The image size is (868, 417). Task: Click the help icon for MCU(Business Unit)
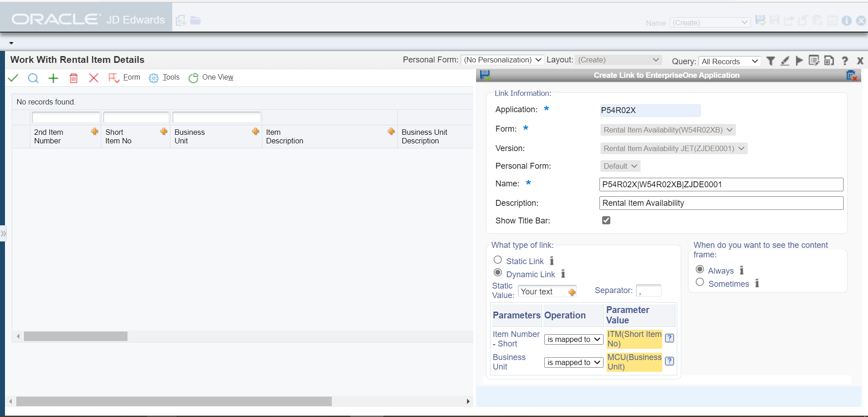(x=670, y=361)
